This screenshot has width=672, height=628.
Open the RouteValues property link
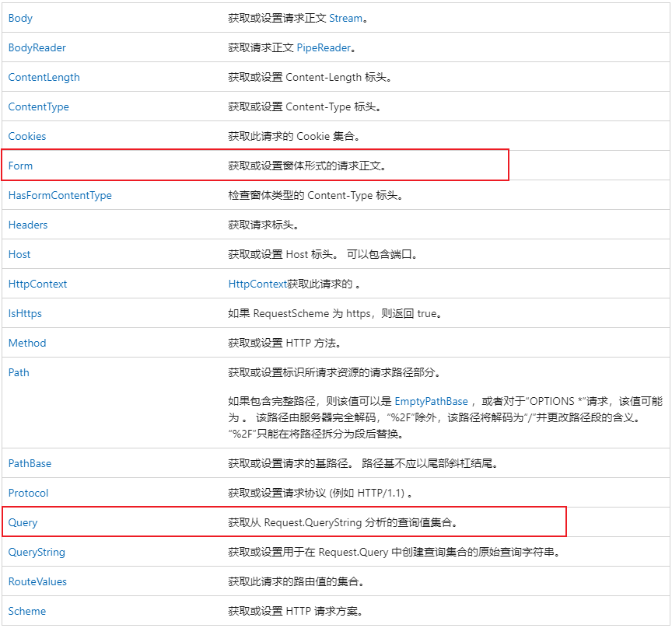(37, 581)
